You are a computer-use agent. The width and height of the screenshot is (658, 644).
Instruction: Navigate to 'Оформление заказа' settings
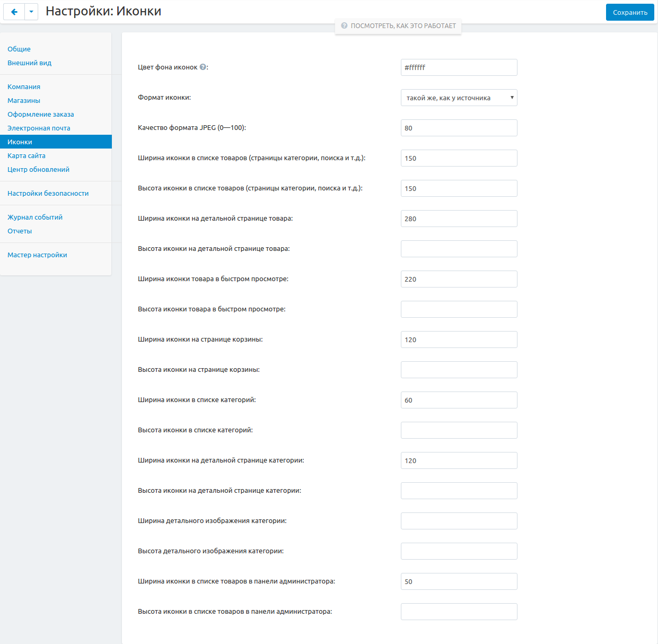click(x=41, y=114)
